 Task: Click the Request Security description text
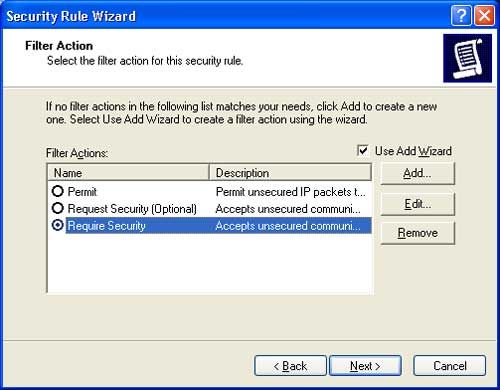click(288, 209)
